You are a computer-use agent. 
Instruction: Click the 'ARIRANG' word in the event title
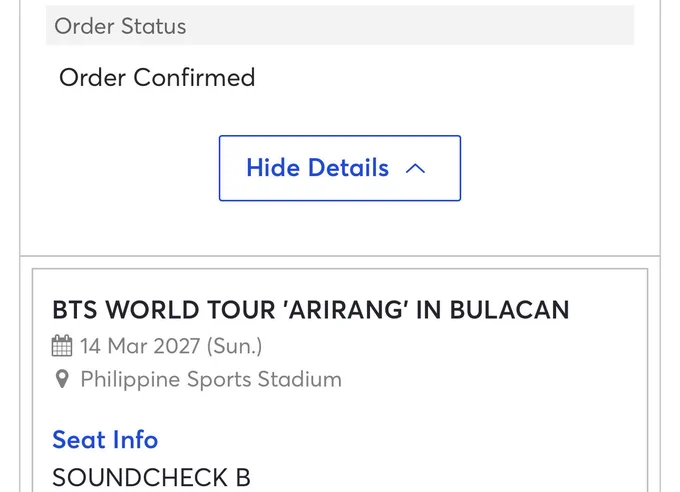pyautogui.click(x=345, y=310)
